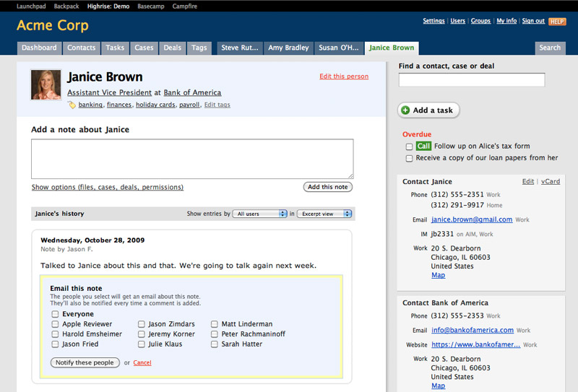Click the Add a note about Janice text area

point(192,159)
